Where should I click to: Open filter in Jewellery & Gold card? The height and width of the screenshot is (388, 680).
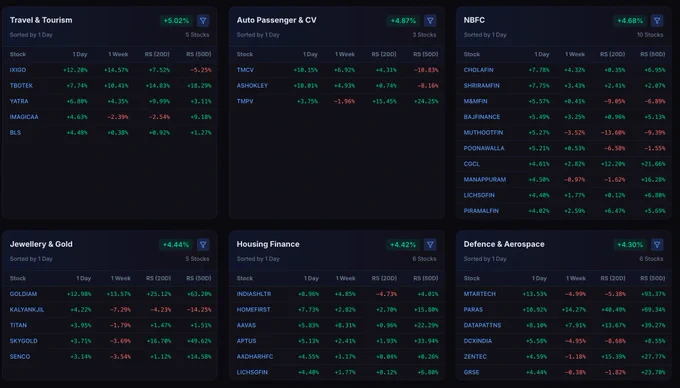coord(203,245)
